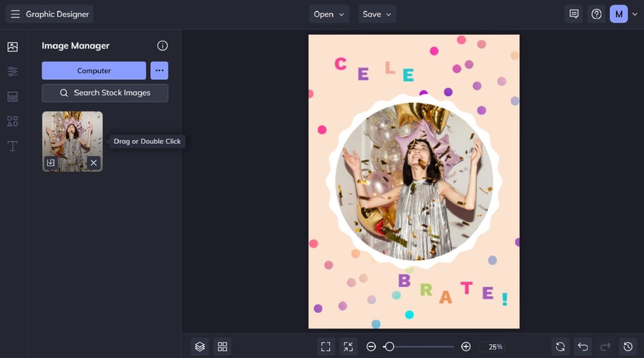
Task: Open the Templates sidebar tab
Action: point(13,96)
